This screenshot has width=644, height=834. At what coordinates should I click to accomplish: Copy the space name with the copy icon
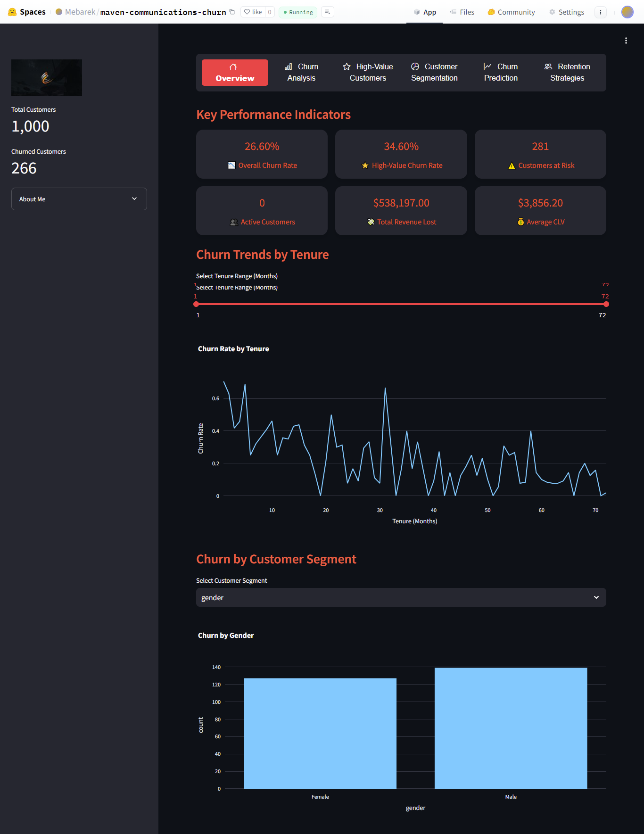point(232,12)
